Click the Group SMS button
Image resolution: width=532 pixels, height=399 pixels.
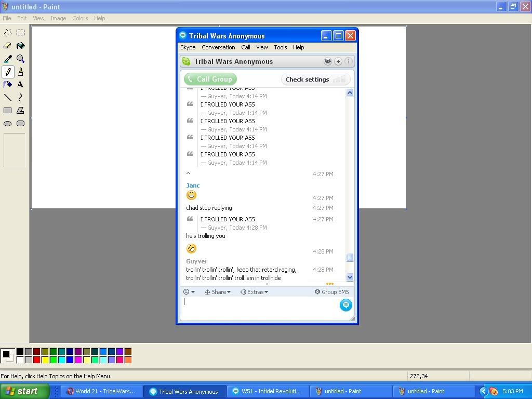(x=331, y=292)
